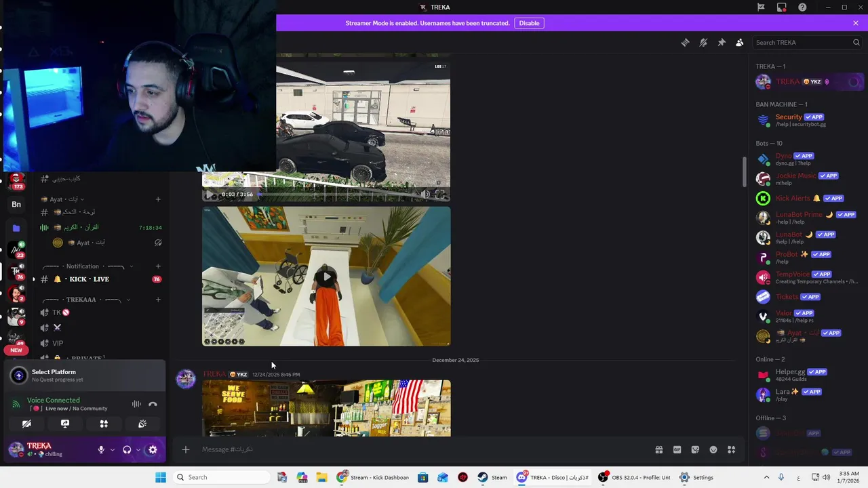
Task: Disconnect from voice call
Action: click(153, 404)
